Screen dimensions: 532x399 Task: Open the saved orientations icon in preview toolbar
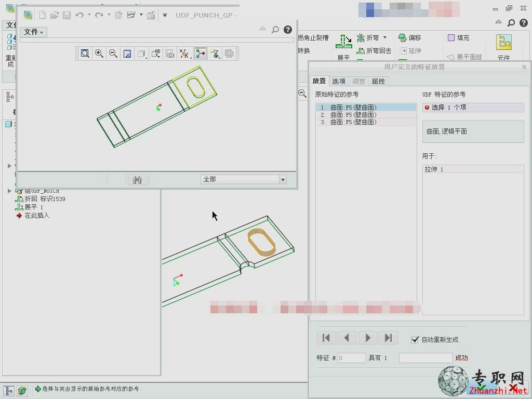click(x=156, y=54)
